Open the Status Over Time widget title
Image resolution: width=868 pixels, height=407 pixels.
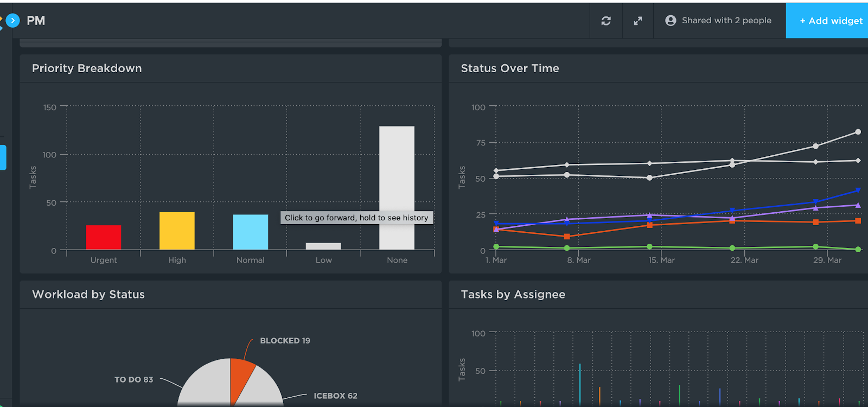510,68
